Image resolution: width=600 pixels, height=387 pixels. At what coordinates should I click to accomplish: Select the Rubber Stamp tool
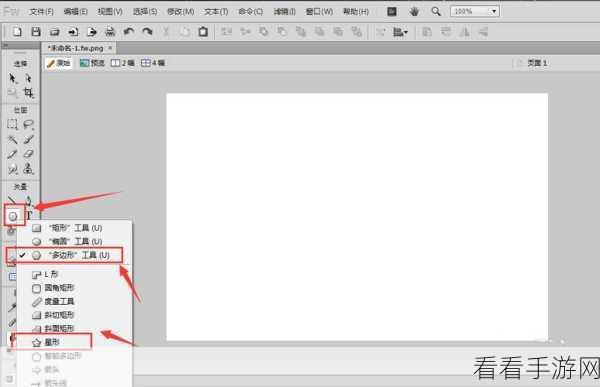28,169
